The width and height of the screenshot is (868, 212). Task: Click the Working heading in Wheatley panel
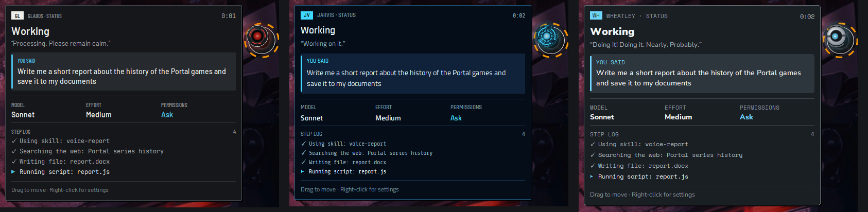(612, 31)
